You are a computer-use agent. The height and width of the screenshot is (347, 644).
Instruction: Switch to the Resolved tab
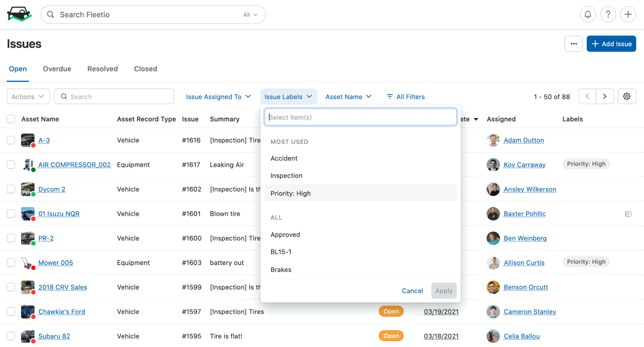click(x=103, y=69)
